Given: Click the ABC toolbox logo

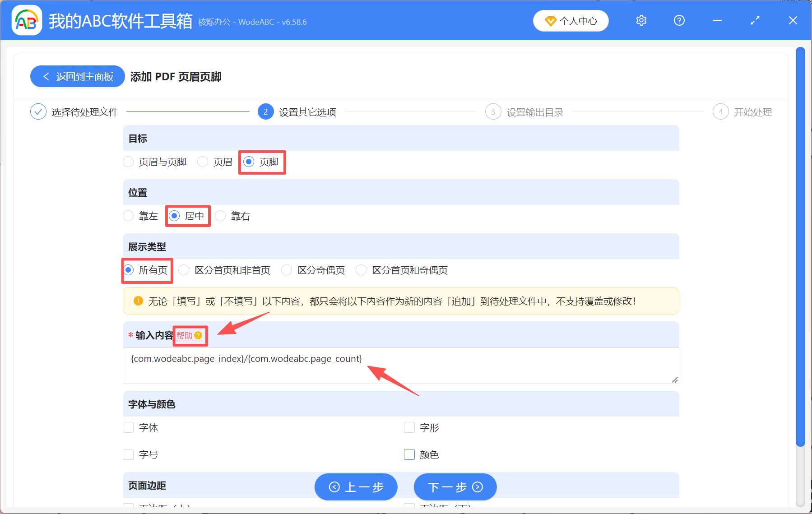Looking at the screenshot, I should click(x=27, y=20).
